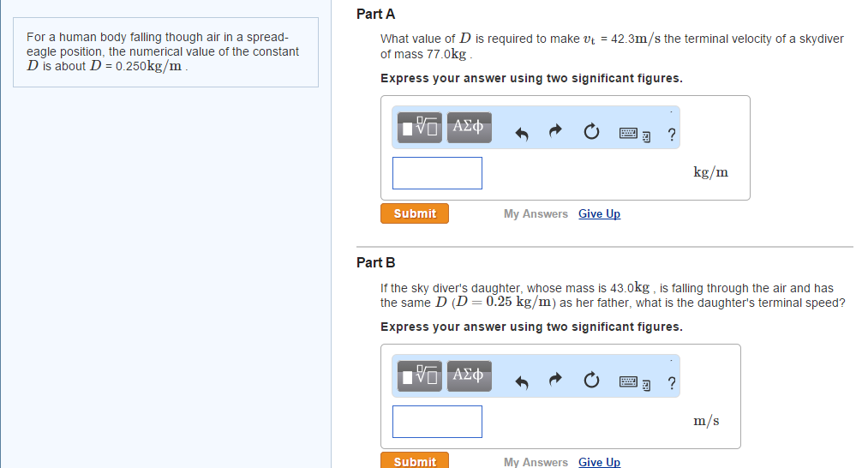
Task: Open Greek symbols palette in Part B
Action: tap(468, 375)
